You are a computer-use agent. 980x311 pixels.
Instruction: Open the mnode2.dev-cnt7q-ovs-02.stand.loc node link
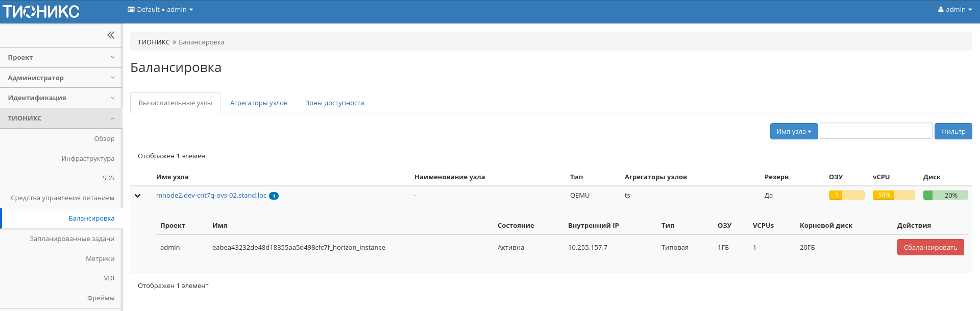click(211, 196)
